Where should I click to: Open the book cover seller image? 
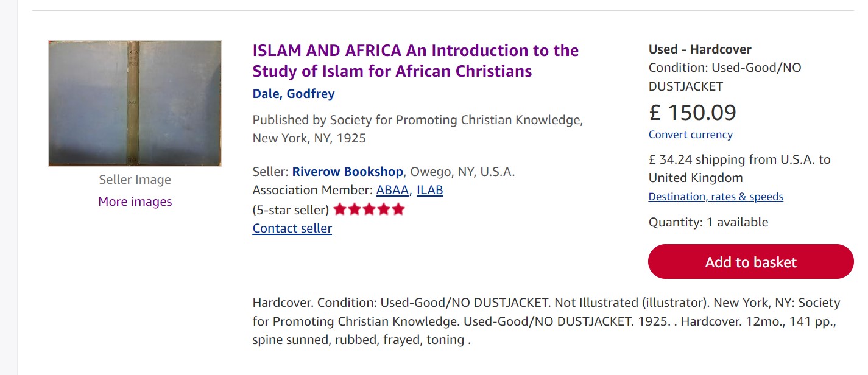(x=135, y=103)
